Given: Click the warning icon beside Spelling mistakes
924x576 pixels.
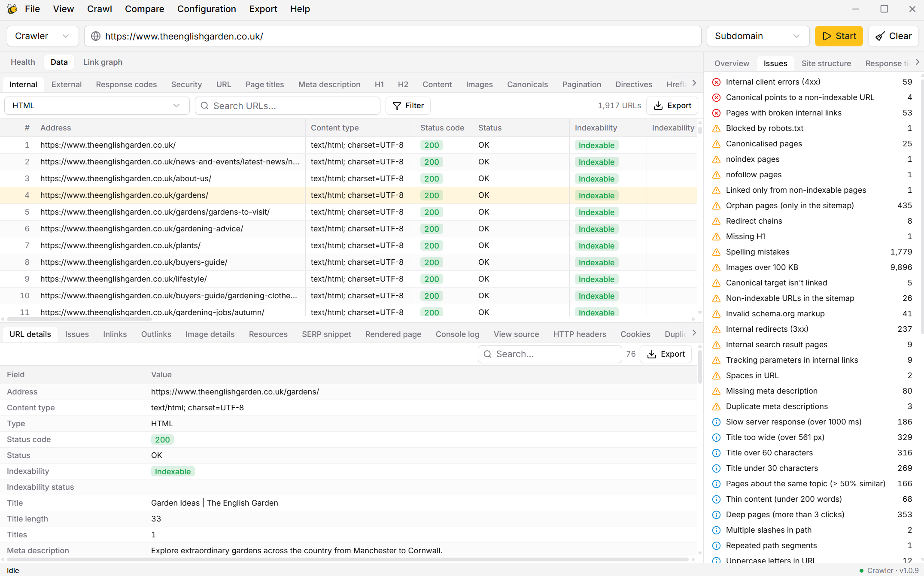Looking at the screenshot, I should 716,252.
